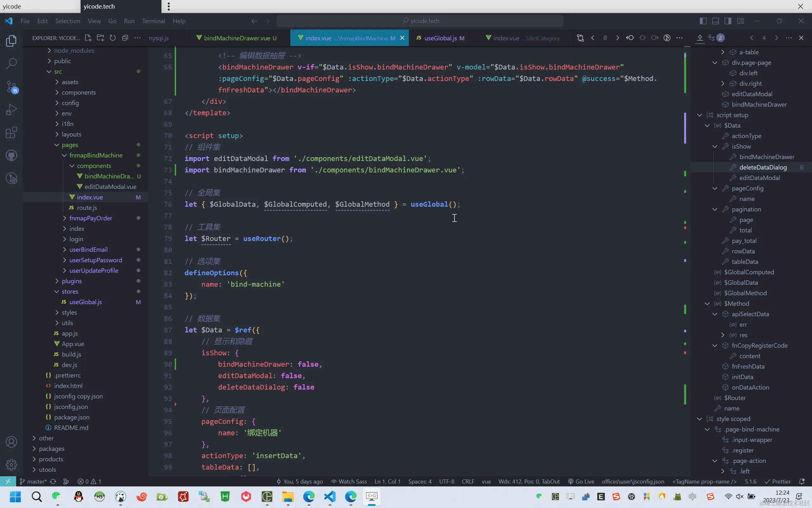812x508 pixels.
Task: Open Windows Start menu
Action: [x=16, y=497]
